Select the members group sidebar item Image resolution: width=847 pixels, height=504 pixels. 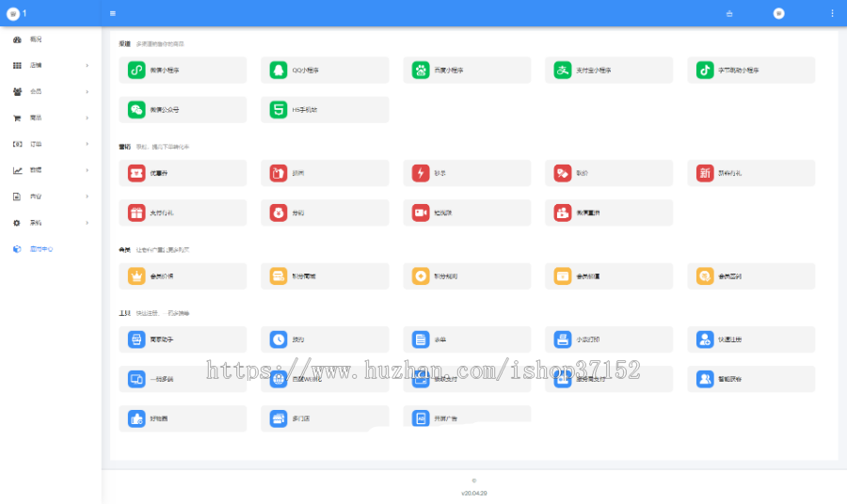50,92
